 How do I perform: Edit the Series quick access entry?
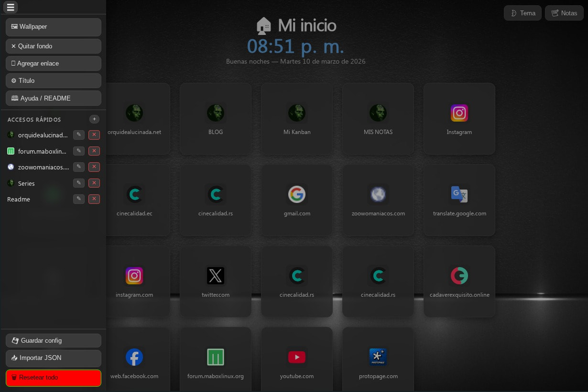(x=79, y=183)
